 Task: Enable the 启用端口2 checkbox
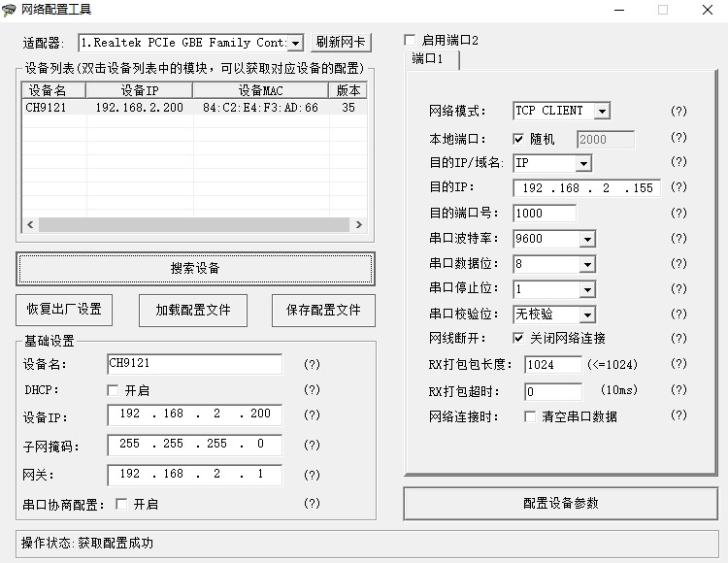coord(410,40)
